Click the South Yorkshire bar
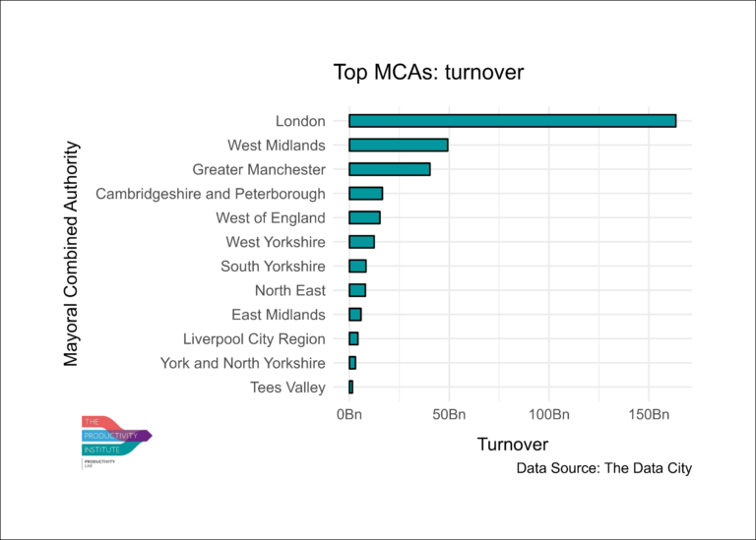756x540 pixels. 357,267
